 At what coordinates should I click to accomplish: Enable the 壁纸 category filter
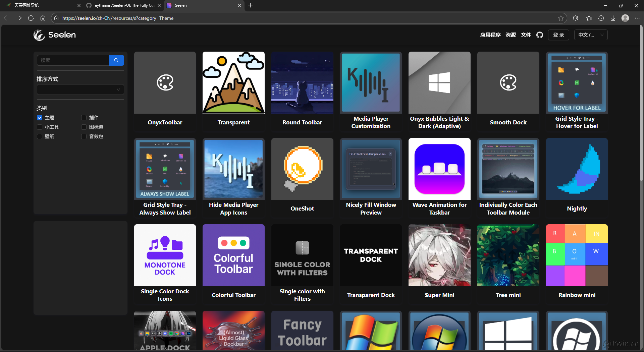(x=40, y=136)
